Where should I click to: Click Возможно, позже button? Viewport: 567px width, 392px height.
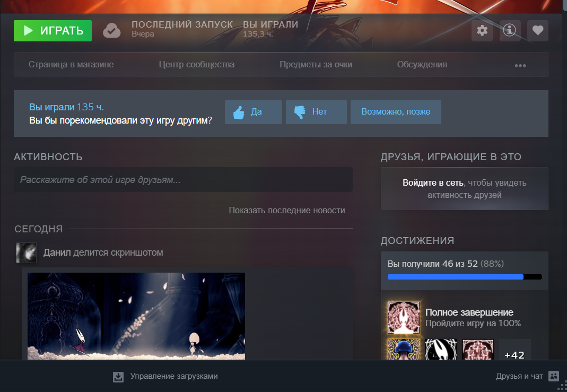(x=396, y=112)
